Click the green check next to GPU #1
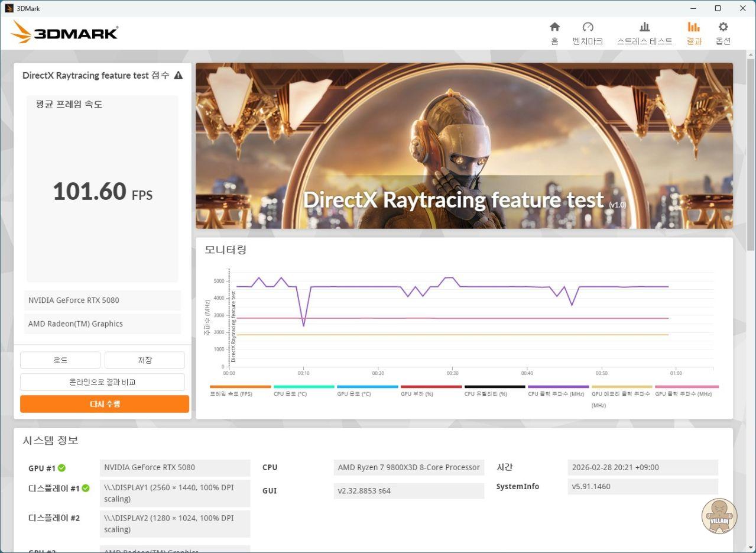756x553 pixels. point(61,468)
